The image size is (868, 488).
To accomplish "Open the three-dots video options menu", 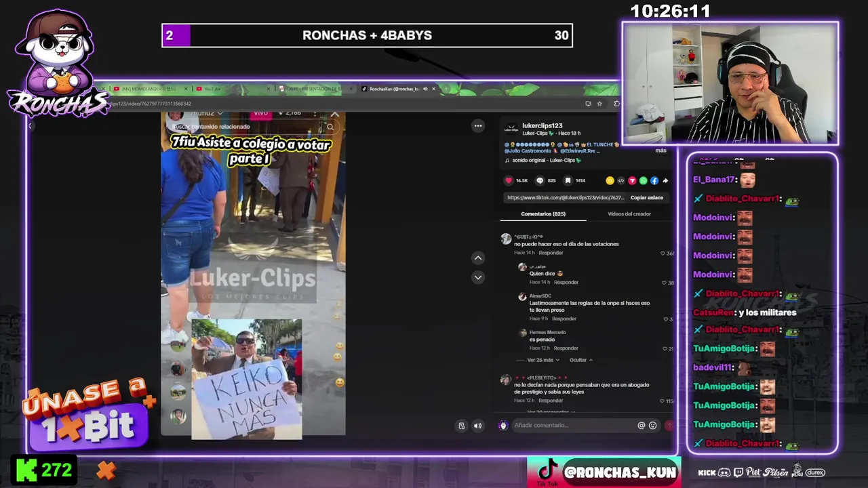I will 478,125.
